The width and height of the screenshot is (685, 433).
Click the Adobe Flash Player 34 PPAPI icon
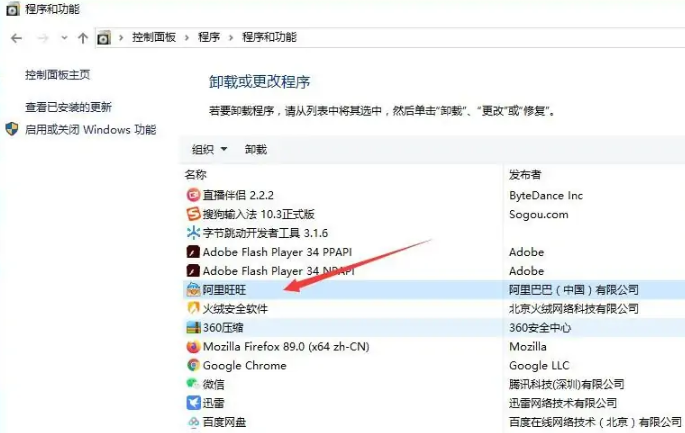[x=193, y=252]
